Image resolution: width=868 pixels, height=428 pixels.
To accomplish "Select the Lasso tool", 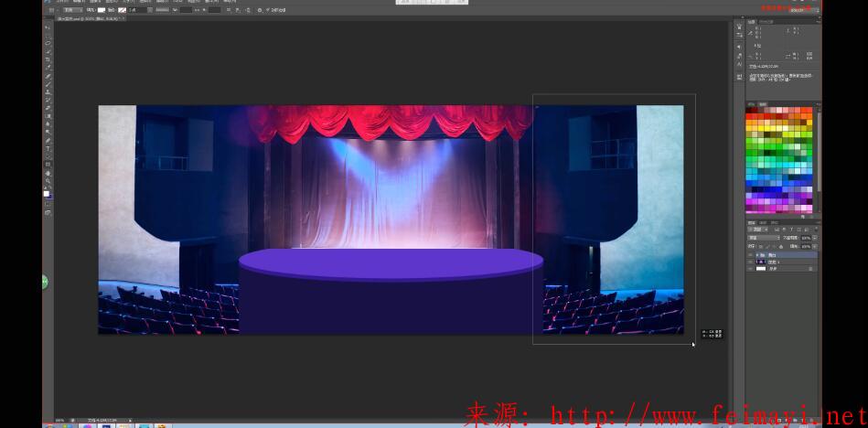I will (48, 43).
